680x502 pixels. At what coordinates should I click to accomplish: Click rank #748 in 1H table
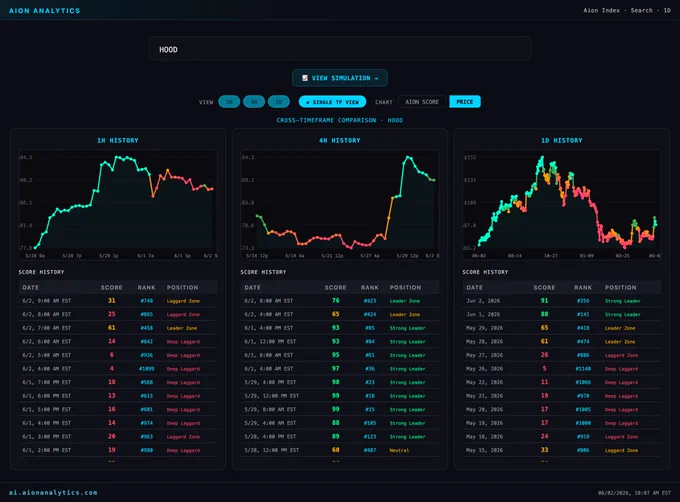click(147, 301)
